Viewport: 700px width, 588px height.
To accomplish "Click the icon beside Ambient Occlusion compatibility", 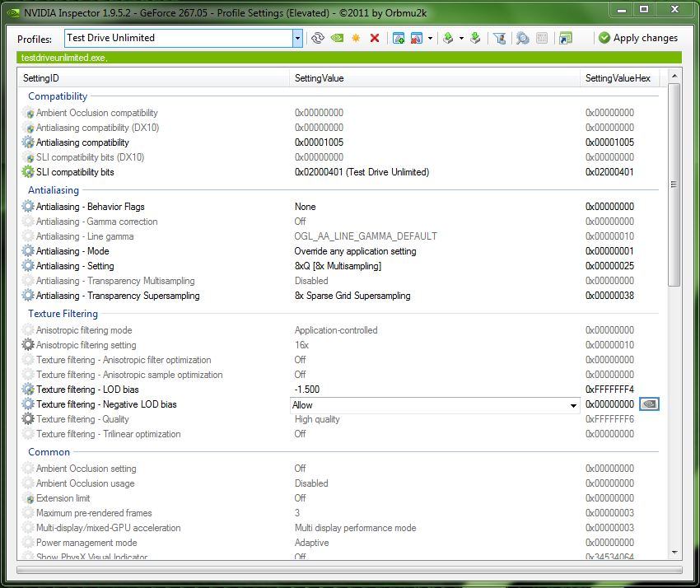I will click(28, 113).
